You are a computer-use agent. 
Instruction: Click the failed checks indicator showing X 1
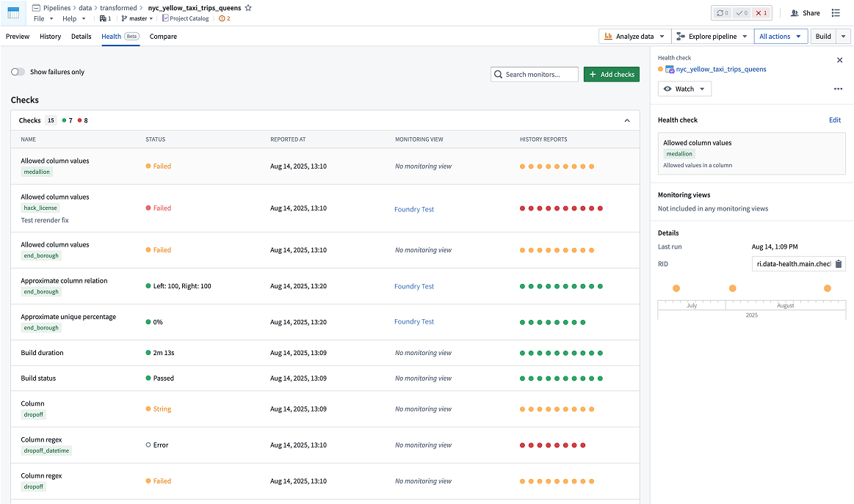click(761, 12)
